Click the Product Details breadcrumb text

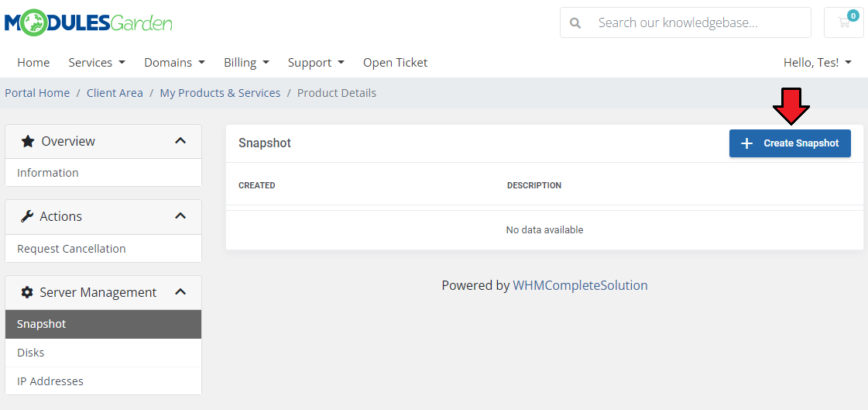click(x=337, y=93)
